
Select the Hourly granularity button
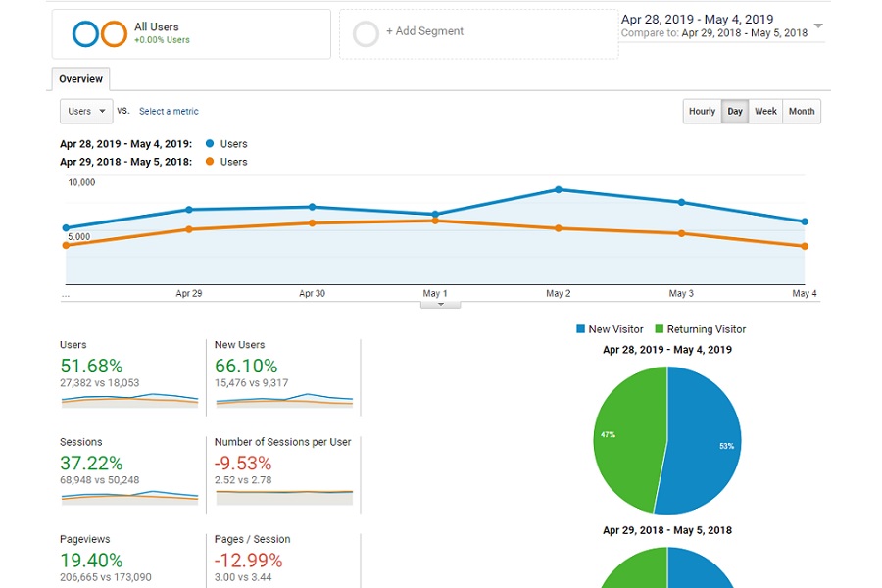click(702, 112)
